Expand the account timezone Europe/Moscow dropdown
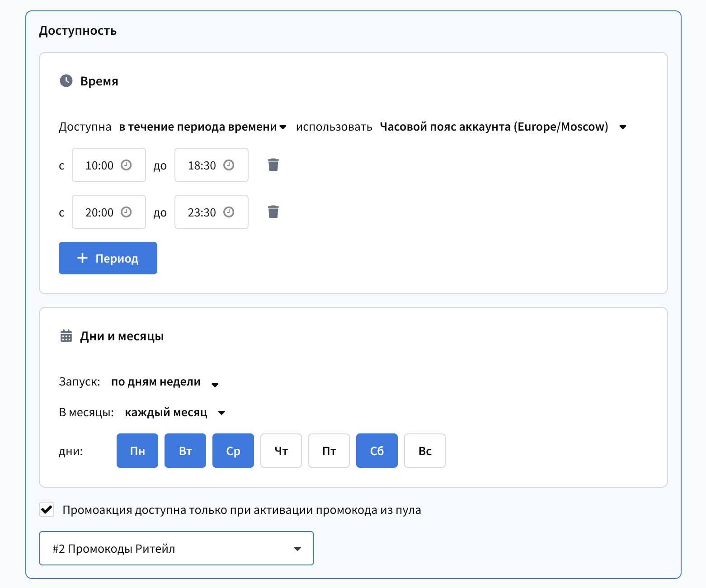The image size is (706, 588). tap(503, 127)
